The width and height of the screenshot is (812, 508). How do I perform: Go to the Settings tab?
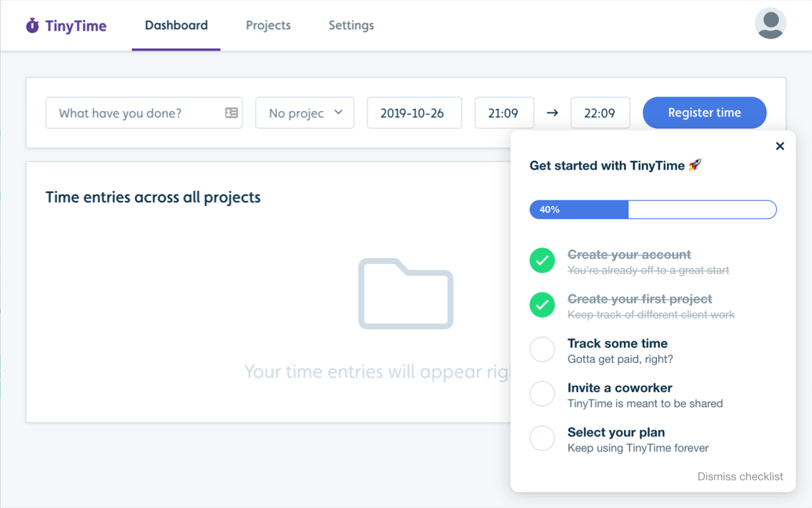pyautogui.click(x=351, y=26)
